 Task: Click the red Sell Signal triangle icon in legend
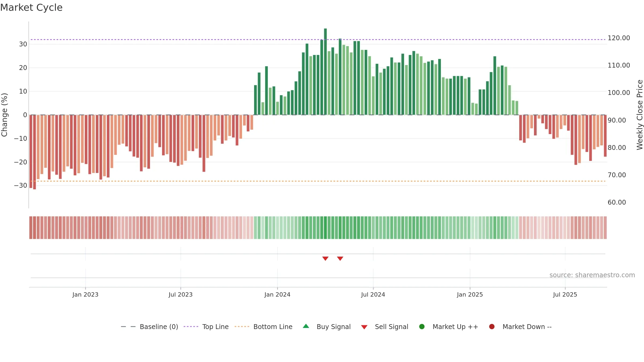point(364,327)
